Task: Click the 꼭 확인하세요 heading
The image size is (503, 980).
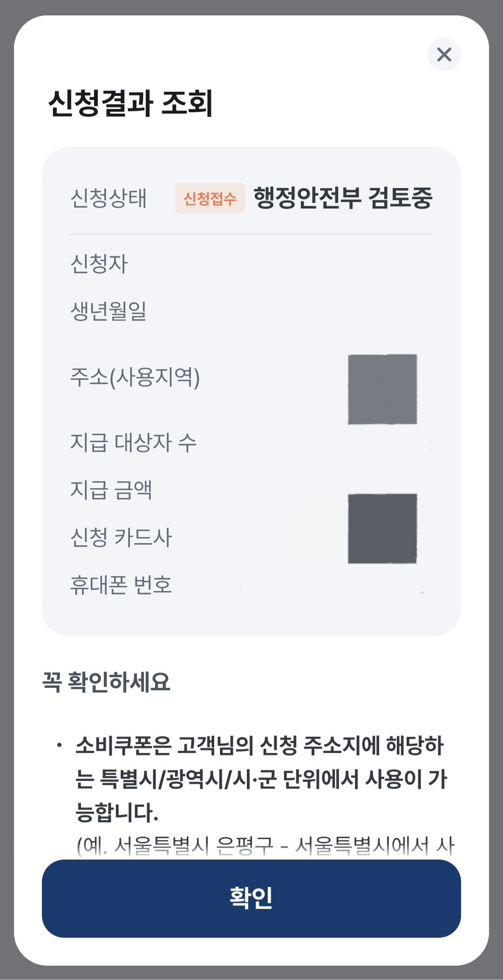Action: [x=106, y=682]
